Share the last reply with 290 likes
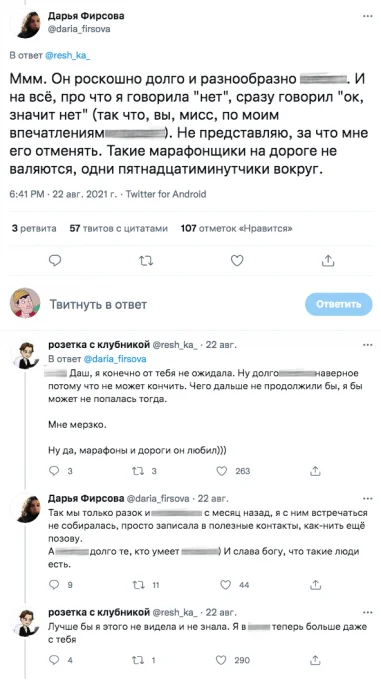 coord(316,660)
